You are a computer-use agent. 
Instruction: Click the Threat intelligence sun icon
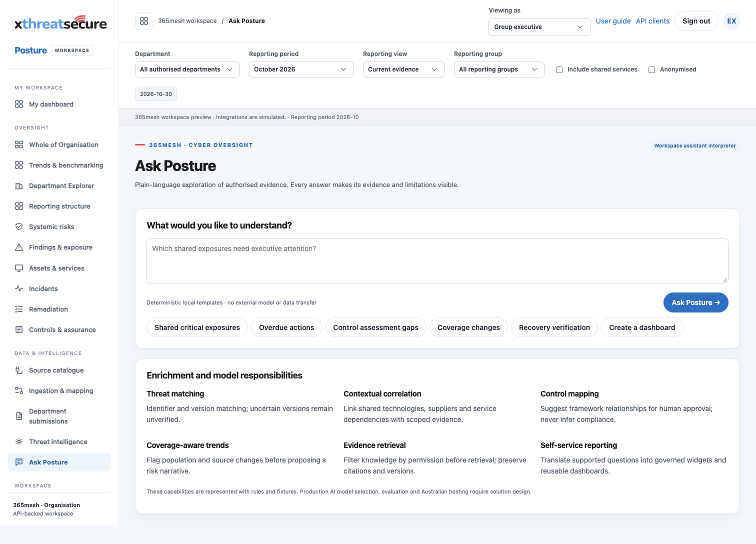coord(19,441)
